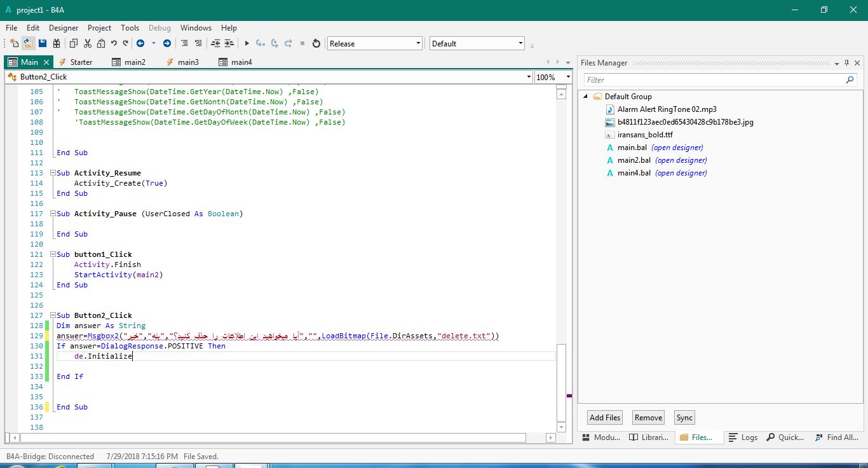This screenshot has height=468, width=868.
Task: Click the Add Files button
Action: (x=604, y=418)
